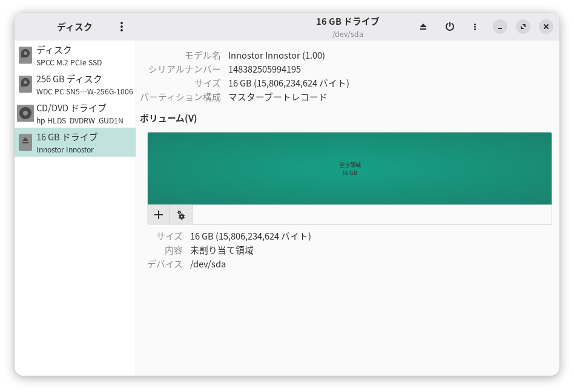Open the gear menu for partition options

[x=181, y=215]
